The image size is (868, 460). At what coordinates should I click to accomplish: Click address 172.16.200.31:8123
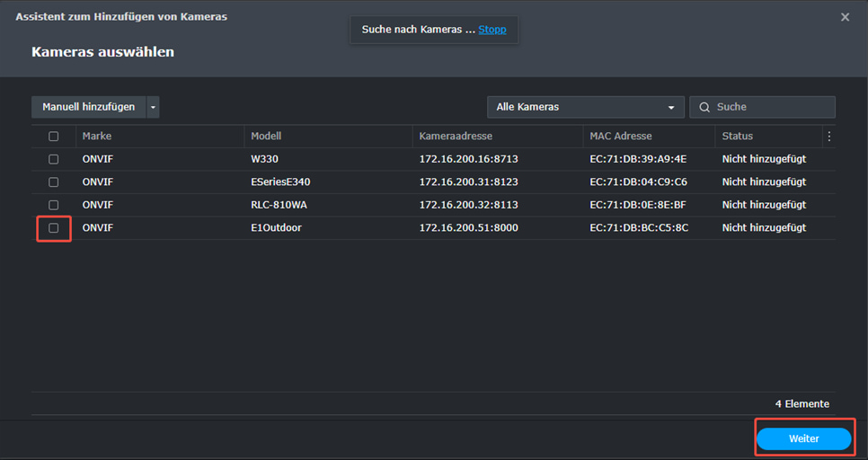[x=469, y=182]
